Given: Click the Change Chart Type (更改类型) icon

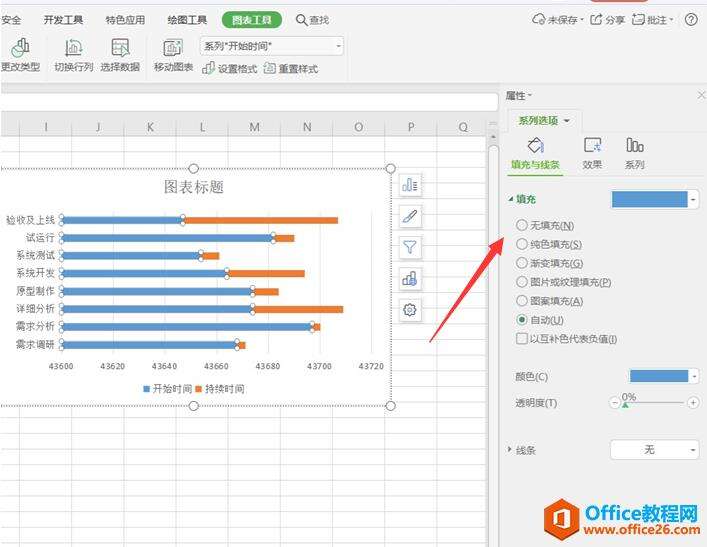Looking at the screenshot, I should coord(21,48).
